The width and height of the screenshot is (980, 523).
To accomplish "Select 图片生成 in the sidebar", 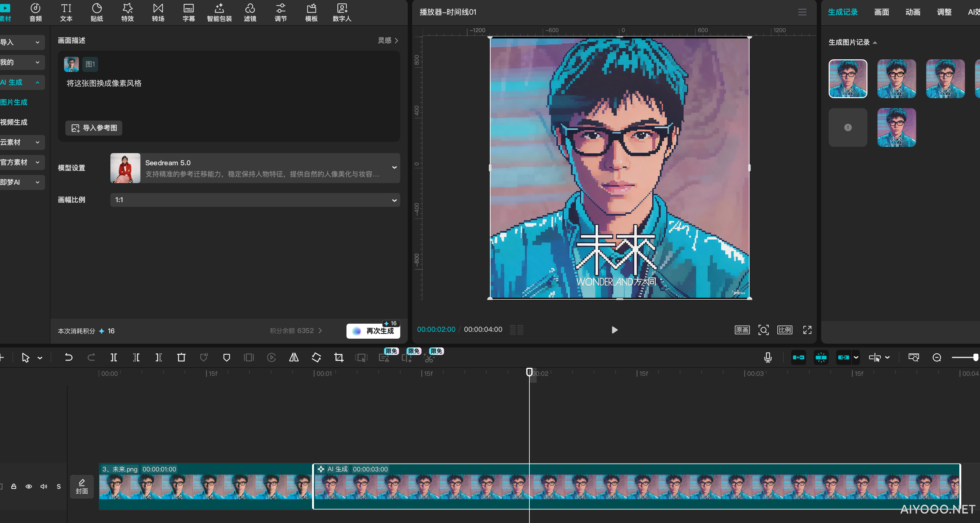I will 14,102.
